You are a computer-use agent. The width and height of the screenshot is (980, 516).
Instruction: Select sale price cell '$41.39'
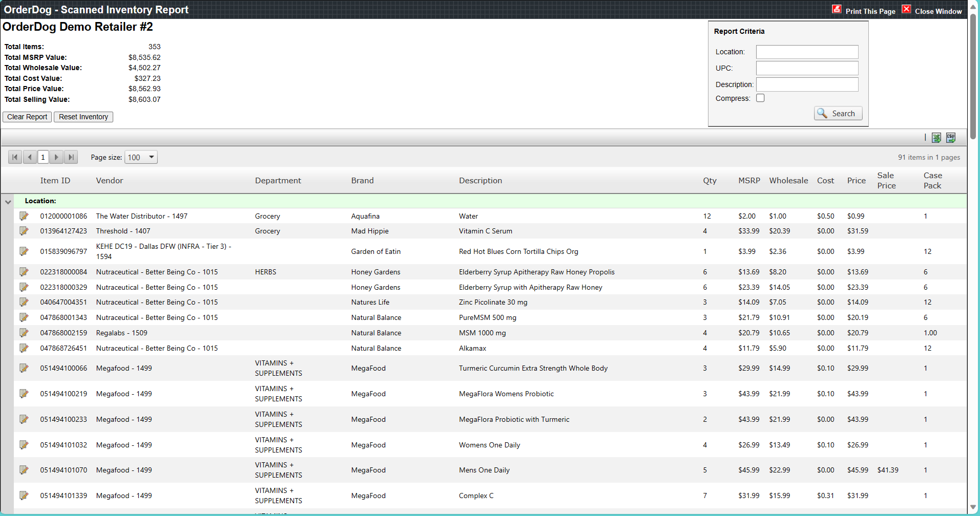(x=888, y=470)
